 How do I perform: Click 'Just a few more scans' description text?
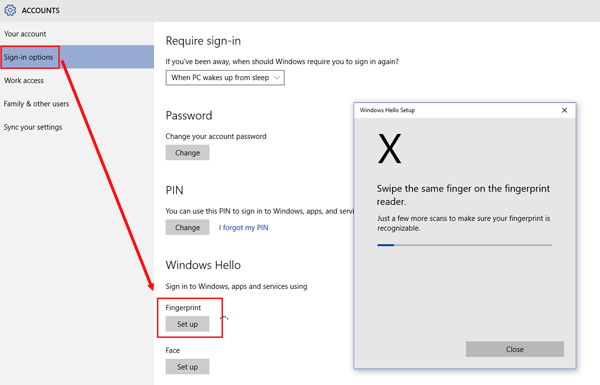[463, 223]
